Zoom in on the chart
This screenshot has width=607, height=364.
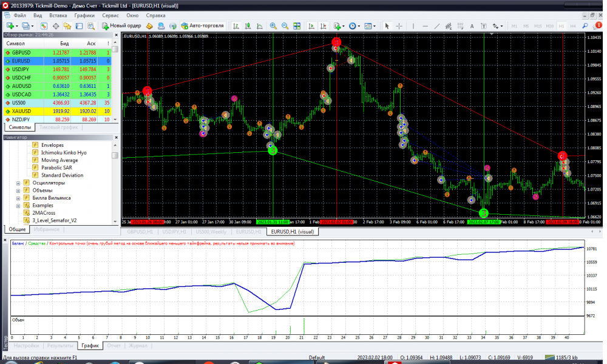[273, 26]
